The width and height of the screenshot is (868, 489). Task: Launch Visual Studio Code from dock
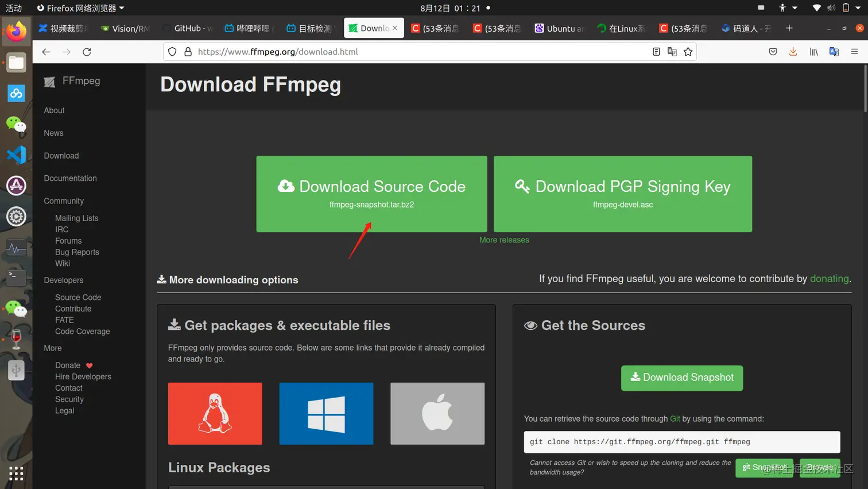(x=16, y=155)
